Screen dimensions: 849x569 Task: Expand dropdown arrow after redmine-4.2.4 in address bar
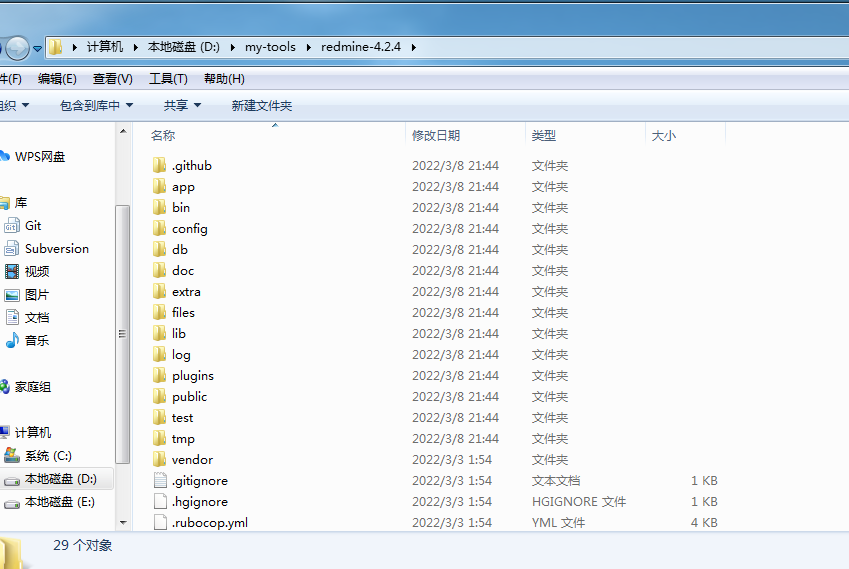(x=412, y=47)
